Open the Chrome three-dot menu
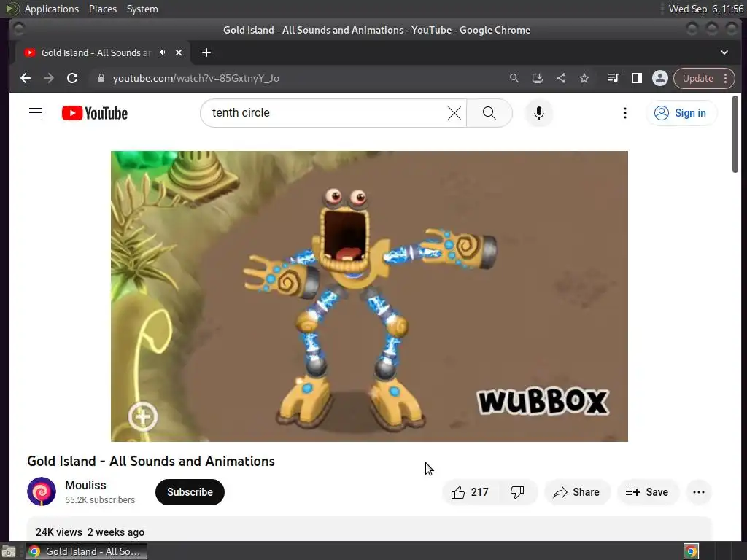Viewport: 747px width, 560px height. 726,78
